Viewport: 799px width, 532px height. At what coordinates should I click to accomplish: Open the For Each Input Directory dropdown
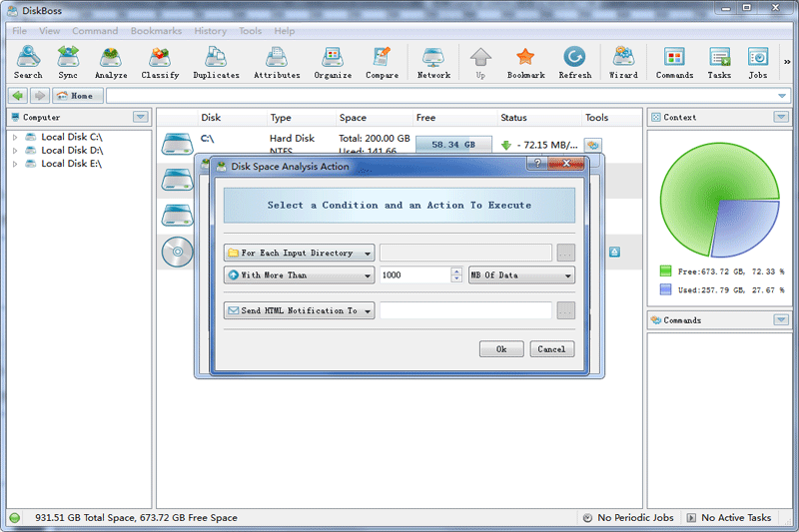pyautogui.click(x=300, y=254)
